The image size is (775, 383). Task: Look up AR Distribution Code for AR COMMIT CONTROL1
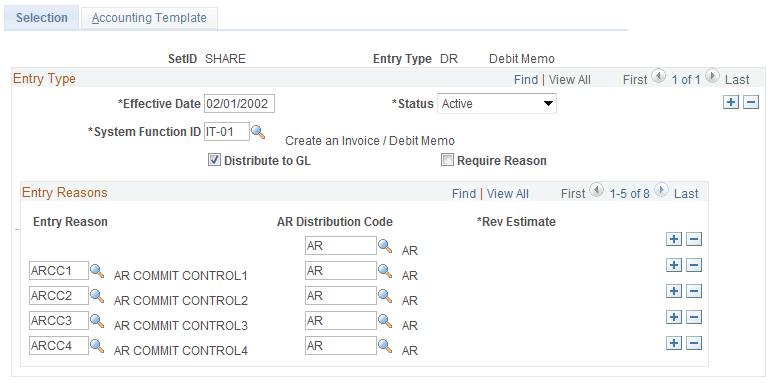pyautogui.click(x=385, y=271)
